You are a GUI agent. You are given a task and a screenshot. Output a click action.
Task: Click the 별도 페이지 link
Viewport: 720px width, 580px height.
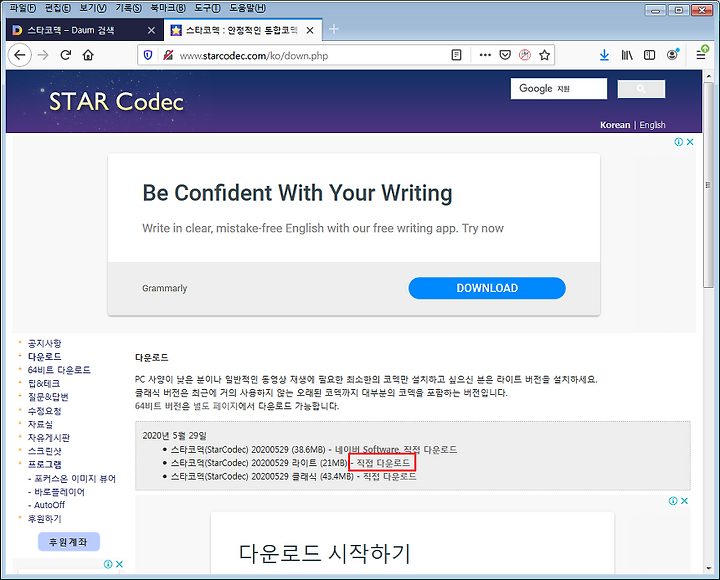[x=214, y=406]
